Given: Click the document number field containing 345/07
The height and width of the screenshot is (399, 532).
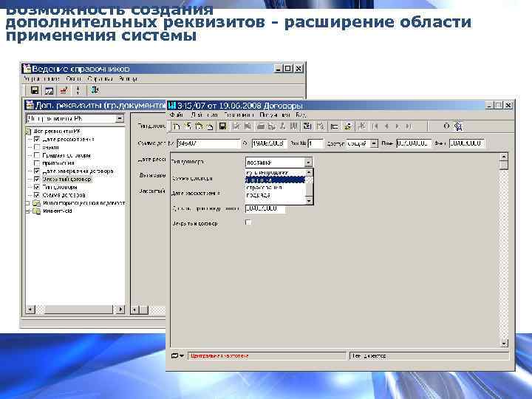Looking at the screenshot, I should [208, 143].
